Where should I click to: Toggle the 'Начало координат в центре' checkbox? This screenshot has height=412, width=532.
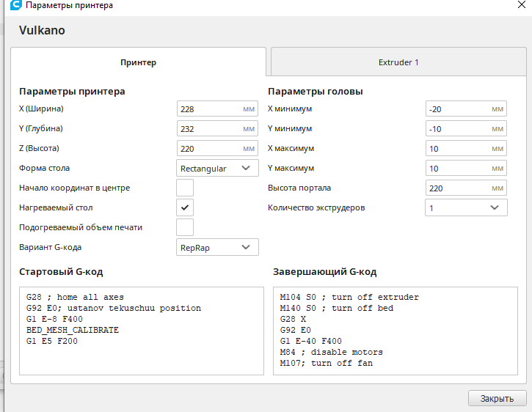[x=185, y=188]
